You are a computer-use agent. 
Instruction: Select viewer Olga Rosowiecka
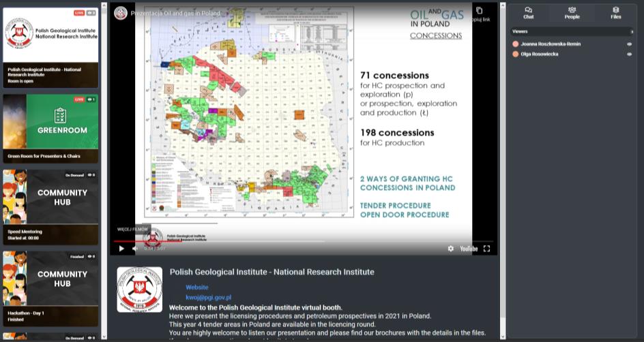click(539, 54)
